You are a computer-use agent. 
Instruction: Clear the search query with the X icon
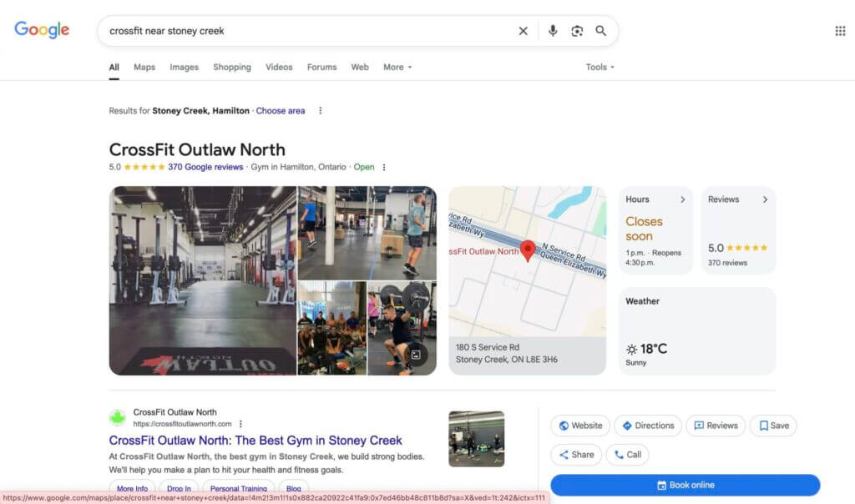click(524, 30)
